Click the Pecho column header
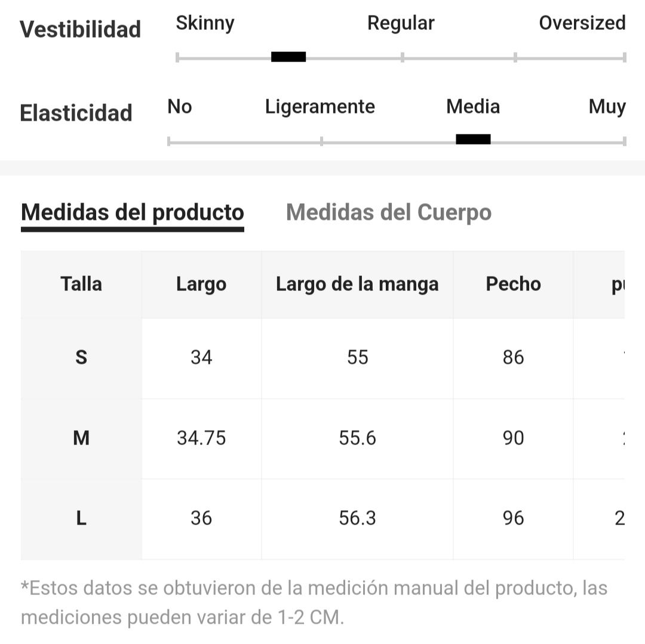 click(x=514, y=284)
